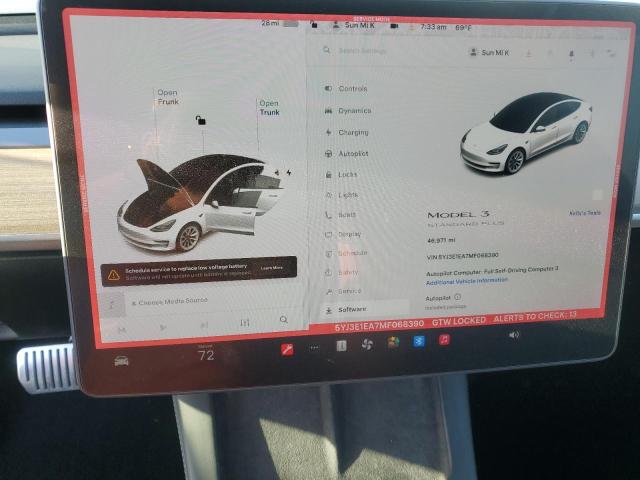This screenshot has width=640, height=480.
Task: Open the manual info app icon
Action: (x=341, y=346)
